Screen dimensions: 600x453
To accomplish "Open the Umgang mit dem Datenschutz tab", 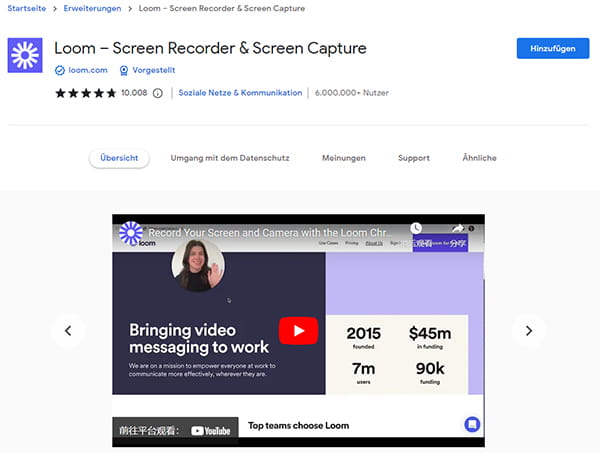I will pyautogui.click(x=230, y=158).
